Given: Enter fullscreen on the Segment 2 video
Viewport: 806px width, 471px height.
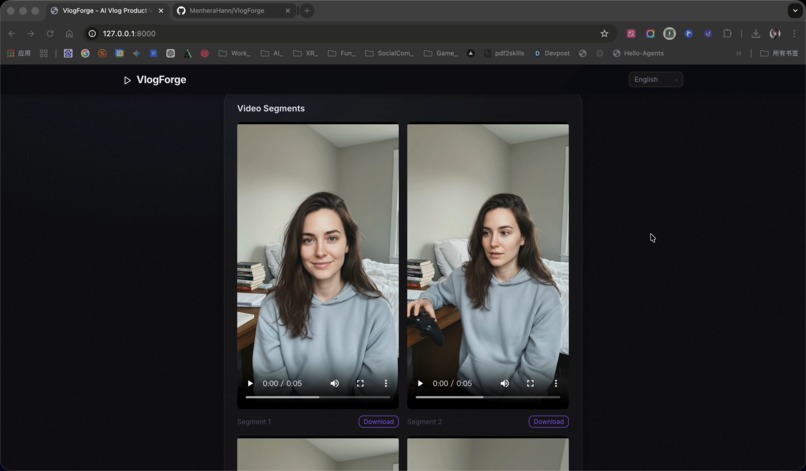Looking at the screenshot, I should [x=530, y=383].
